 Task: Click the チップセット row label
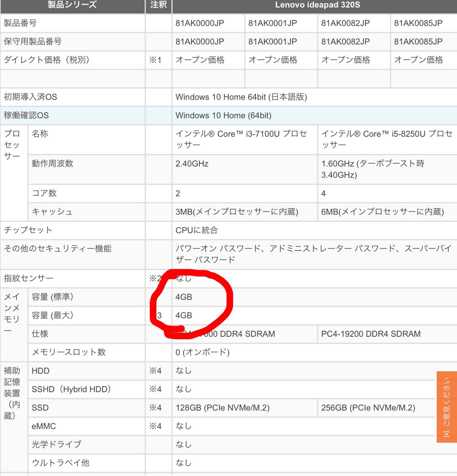[28, 230]
